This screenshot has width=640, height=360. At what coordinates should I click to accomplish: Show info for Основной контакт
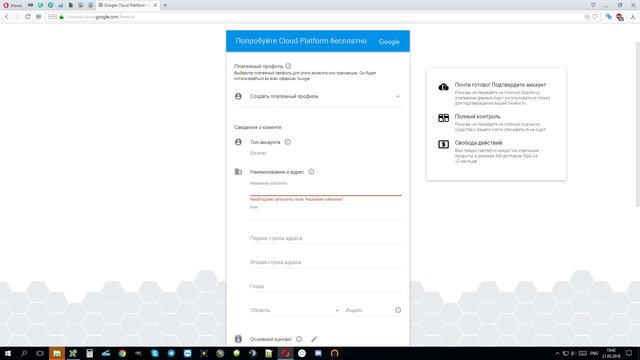[299, 339]
